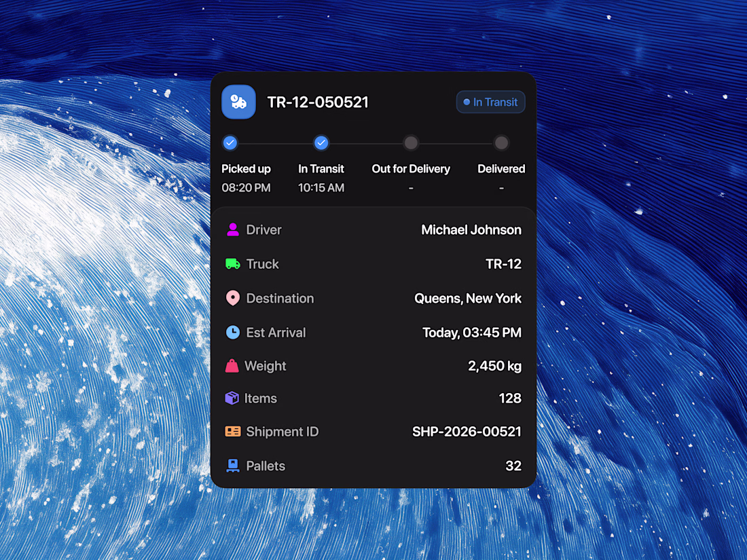
Task: Select the Picked up progress step circle
Action: (x=230, y=143)
